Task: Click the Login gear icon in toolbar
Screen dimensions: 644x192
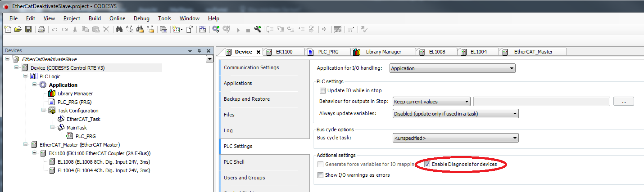Action: [x=216, y=29]
